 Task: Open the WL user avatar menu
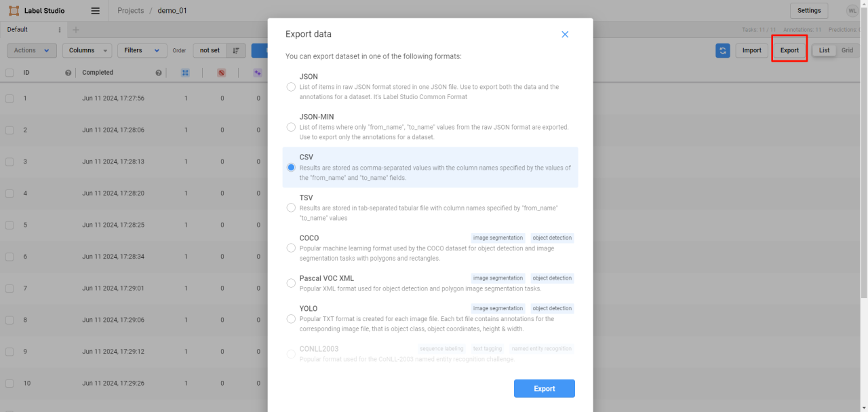[x=852, y=11]
